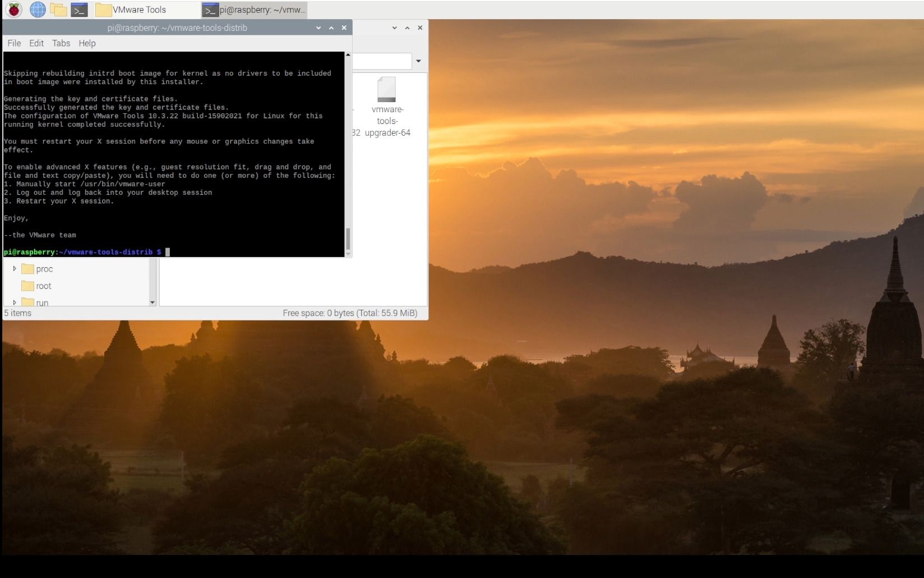
Task: Open the terminal Edit menu
Action: click(x=36, y=43)
